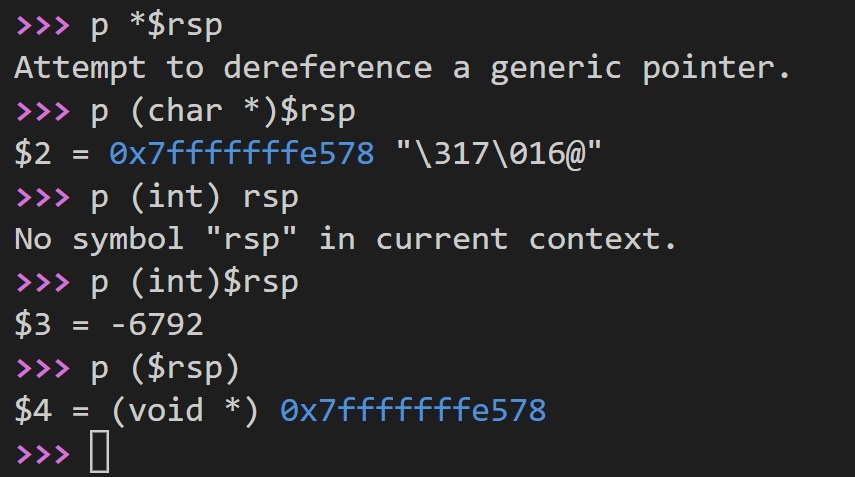Click the prompt arrows before p ($rsp)
Viewport: 855px width, 477px height.
click(43, 368)
